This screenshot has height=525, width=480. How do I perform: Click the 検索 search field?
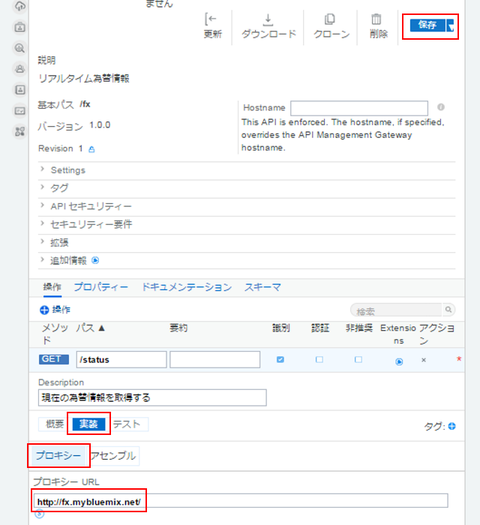pyautogui.click(x=396, y=310)
